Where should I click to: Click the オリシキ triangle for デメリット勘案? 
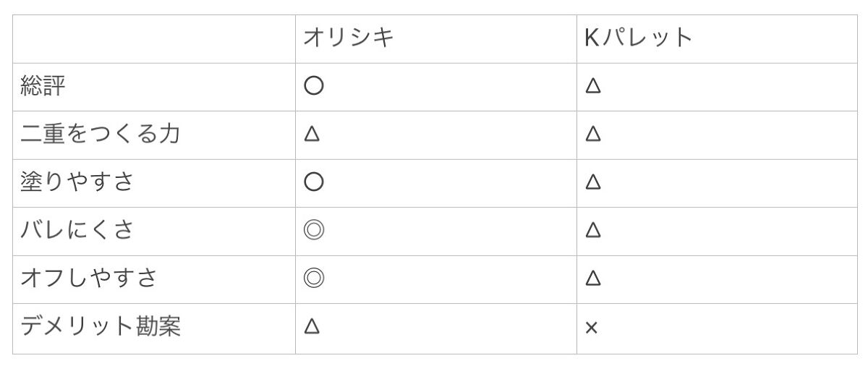pos(312,326)
